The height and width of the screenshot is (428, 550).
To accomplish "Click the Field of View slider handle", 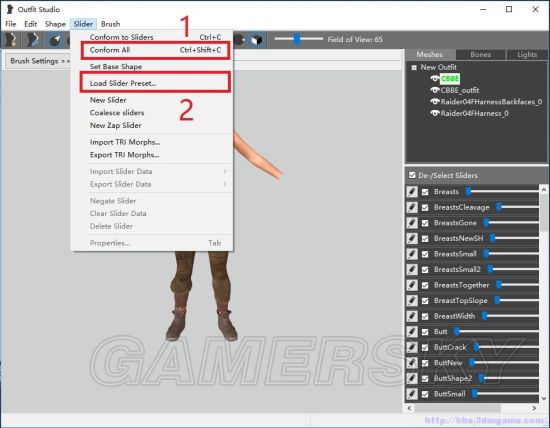I will click(x=297, y=39).
